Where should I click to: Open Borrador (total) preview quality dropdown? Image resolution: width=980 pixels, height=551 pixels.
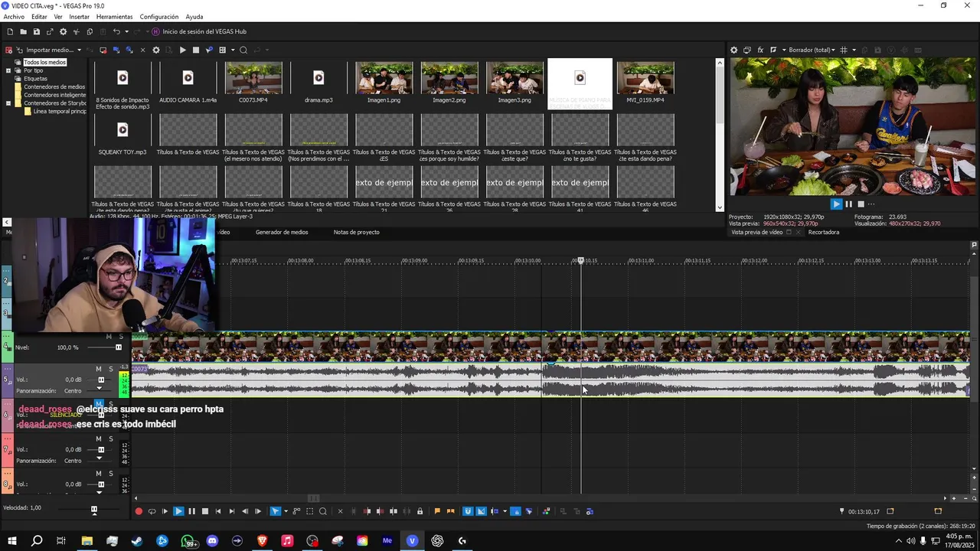[x=812, y=50]
